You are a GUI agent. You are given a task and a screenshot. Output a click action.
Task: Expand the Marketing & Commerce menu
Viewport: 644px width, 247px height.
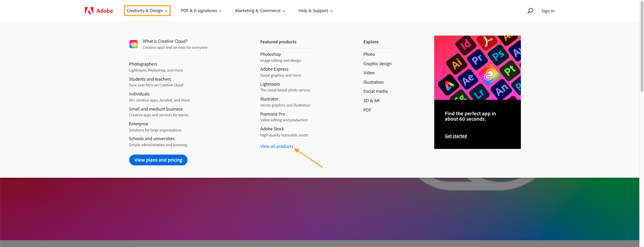click(x=260, y=11)
